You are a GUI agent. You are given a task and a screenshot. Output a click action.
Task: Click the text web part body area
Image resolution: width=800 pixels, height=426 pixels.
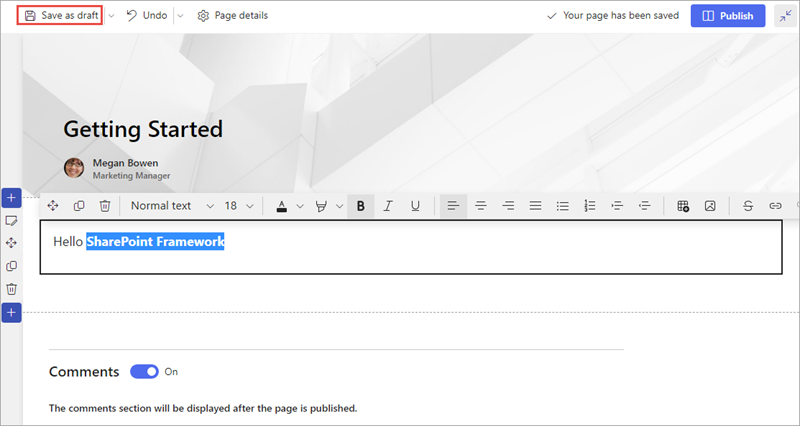(411, 247)
